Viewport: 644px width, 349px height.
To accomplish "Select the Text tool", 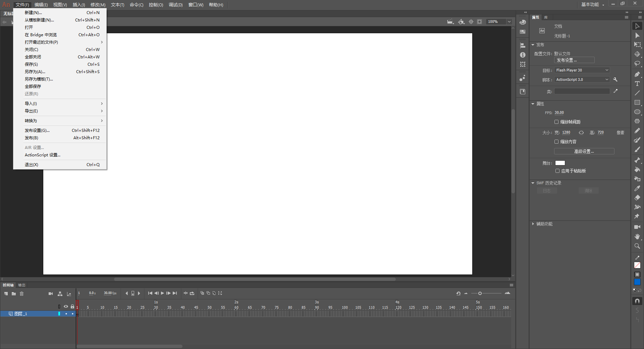I will click(637, 84).
